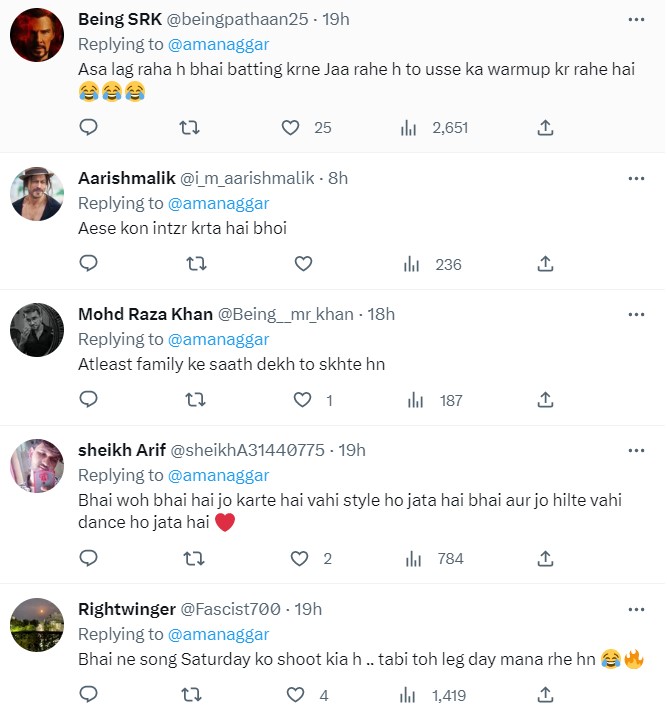
Task: Reply to Mohd Raza Khan's tweet
Action: click(x=88, y=400)
